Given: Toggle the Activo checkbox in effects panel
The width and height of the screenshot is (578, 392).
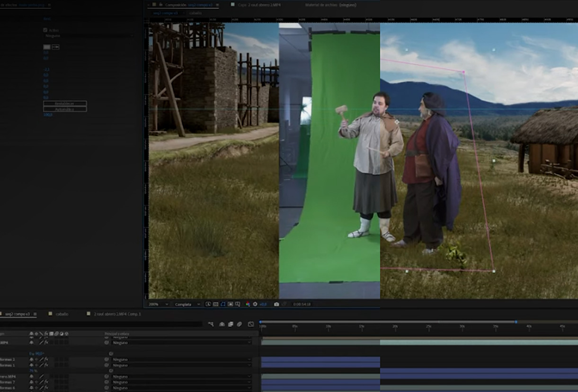Looking at the screenshot, I should [x=45, y=30].
